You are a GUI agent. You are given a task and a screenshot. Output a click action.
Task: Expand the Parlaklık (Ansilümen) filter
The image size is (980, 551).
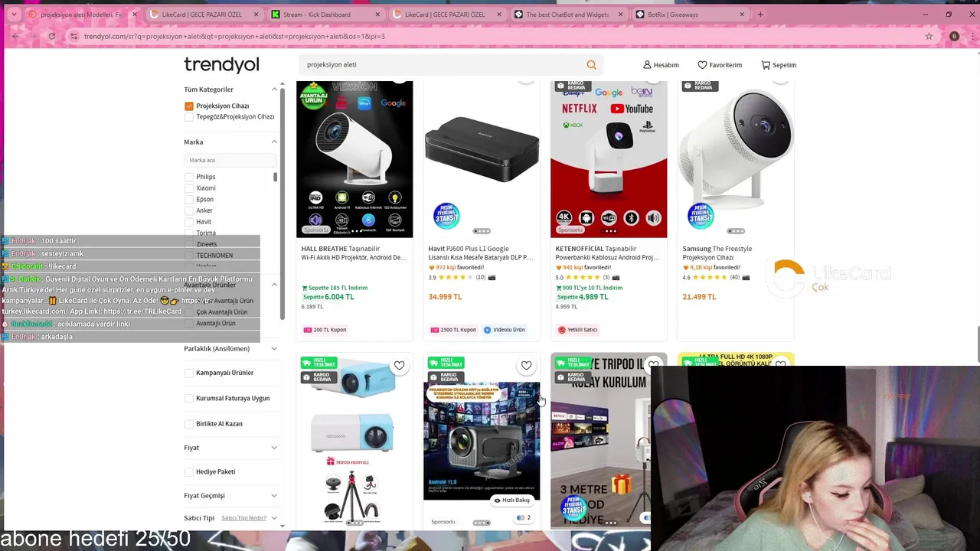[x=274, y=349]
